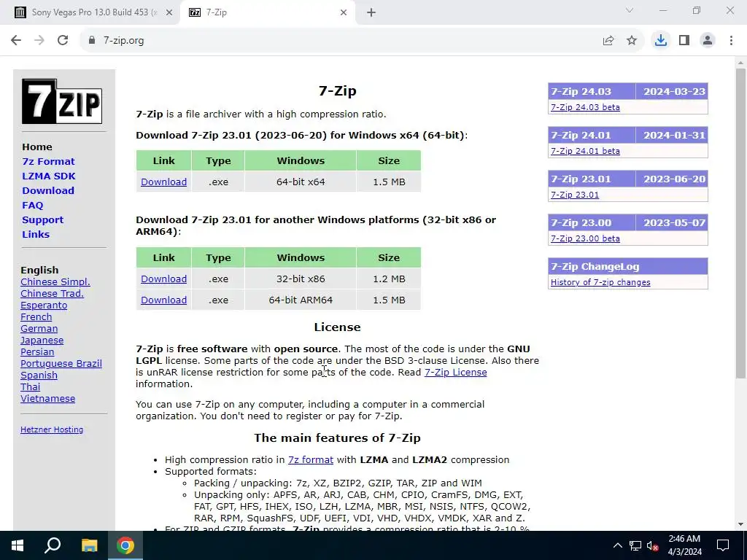The image size is (747, 560).
Task: Click the lock icon beside 7-zip.org
Action: point(92,41)
